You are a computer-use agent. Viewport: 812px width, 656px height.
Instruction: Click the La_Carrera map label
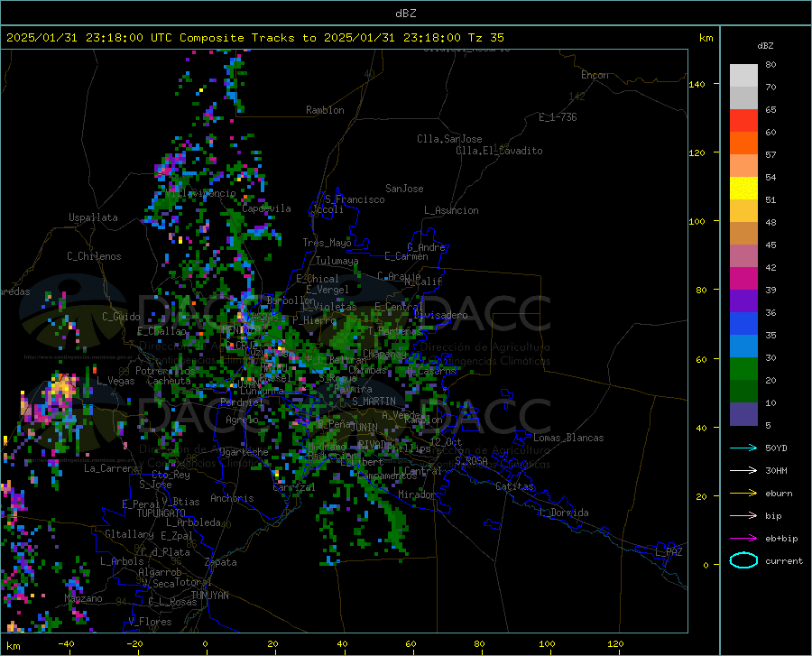(x=111, y=468)
